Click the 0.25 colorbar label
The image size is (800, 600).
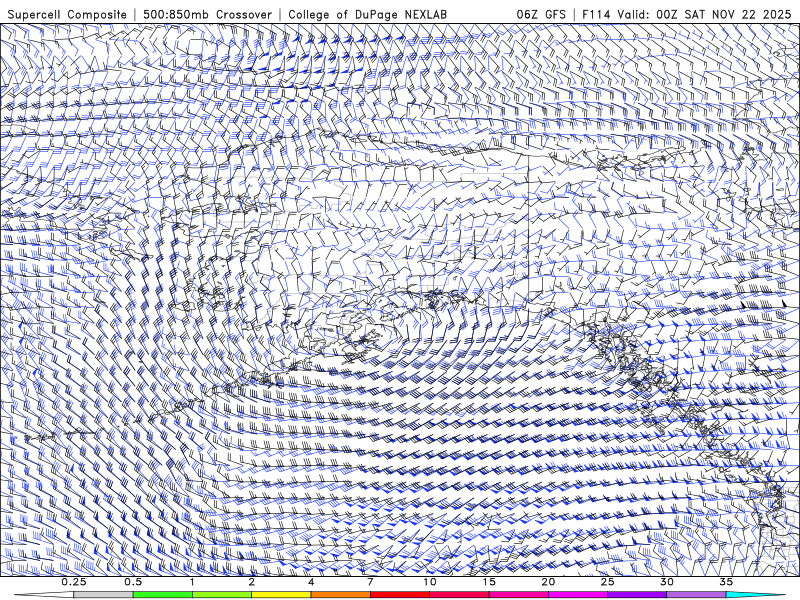(74, 582)
